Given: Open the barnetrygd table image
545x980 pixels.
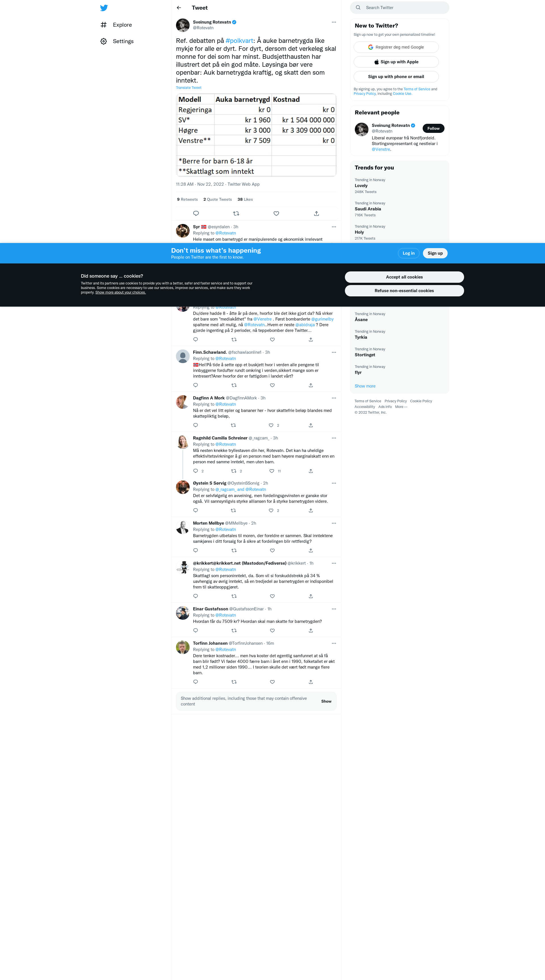Looking at the screenshot, I should coord(256,135).
